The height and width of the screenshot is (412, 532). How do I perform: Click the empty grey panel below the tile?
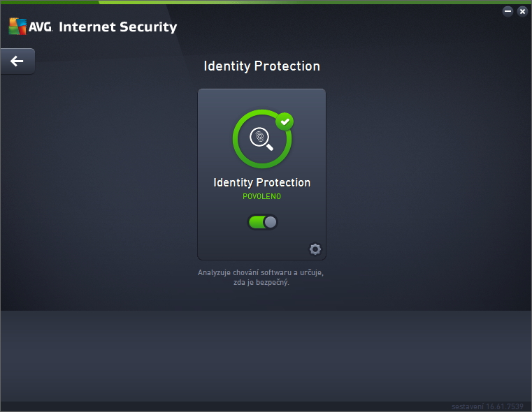[x=266, y=355]
